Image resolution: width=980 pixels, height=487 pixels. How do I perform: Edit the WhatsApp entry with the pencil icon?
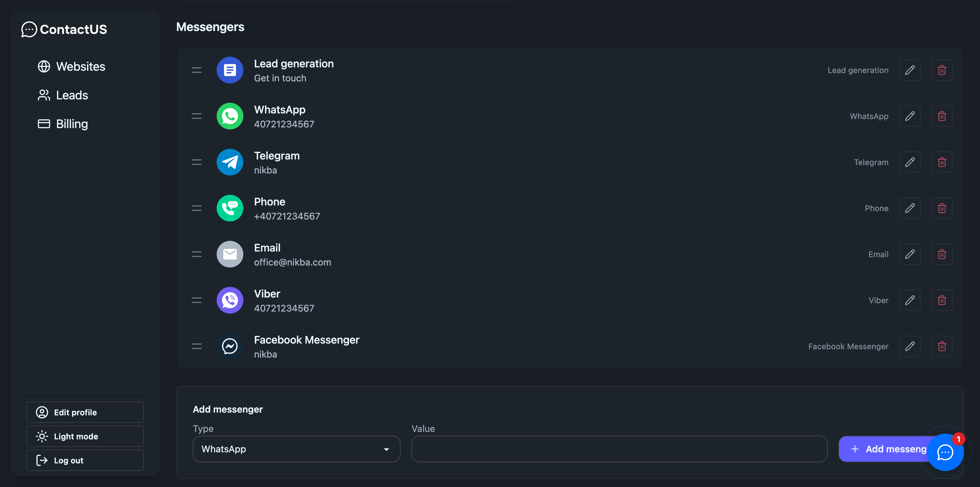point(910,116)
